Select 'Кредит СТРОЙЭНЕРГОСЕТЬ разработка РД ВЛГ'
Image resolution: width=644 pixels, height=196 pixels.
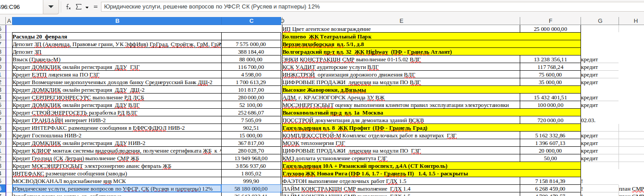[117, 113]
